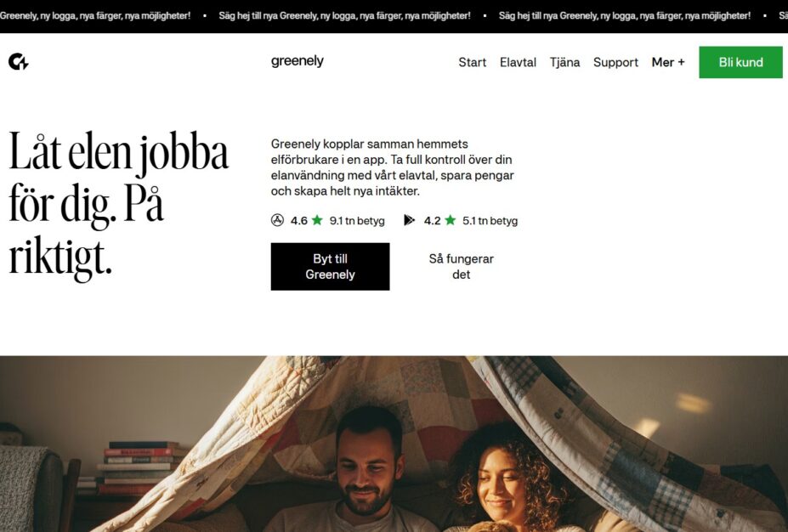Click the green star beside 4.2
The width and height of the screenshot is (788, 532).
point(451,220)
